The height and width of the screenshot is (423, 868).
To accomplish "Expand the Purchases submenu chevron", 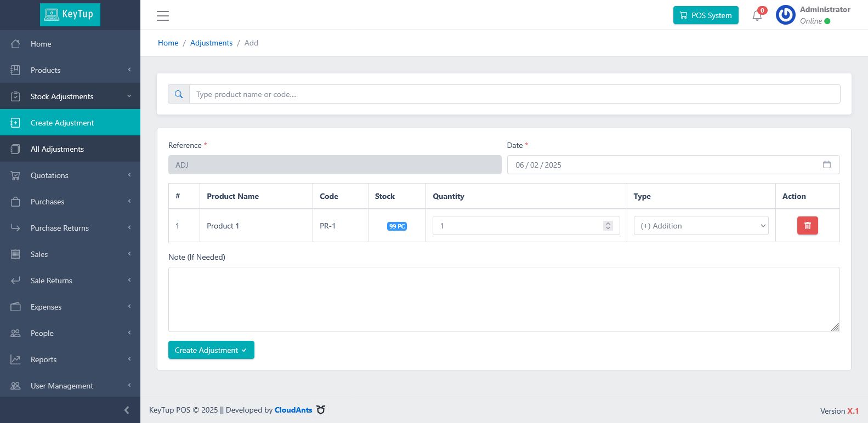I will (129, 201).
